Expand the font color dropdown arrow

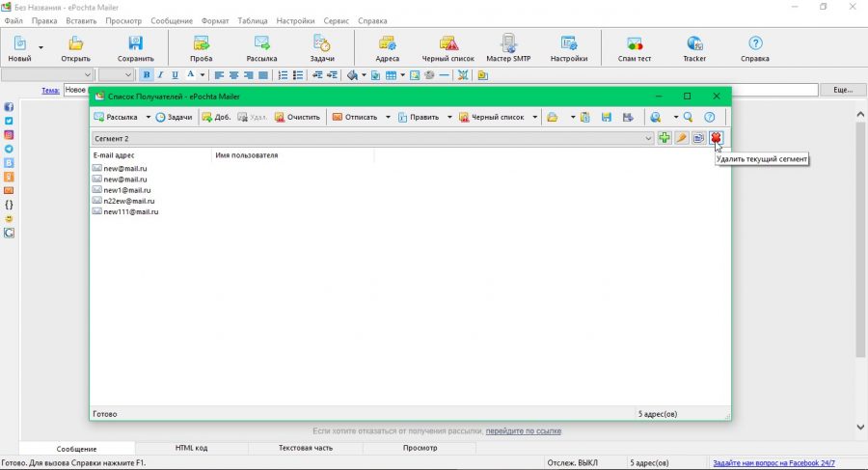coord(203,75)
